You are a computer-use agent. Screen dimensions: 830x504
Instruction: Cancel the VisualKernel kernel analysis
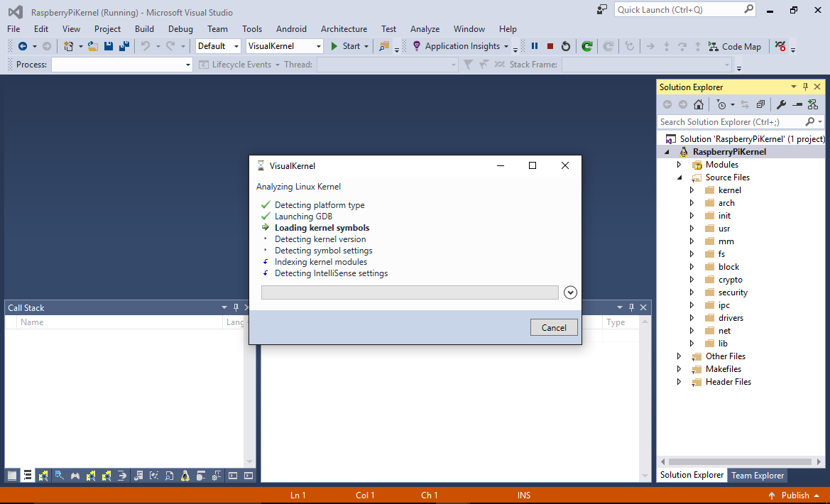[554, 327]
